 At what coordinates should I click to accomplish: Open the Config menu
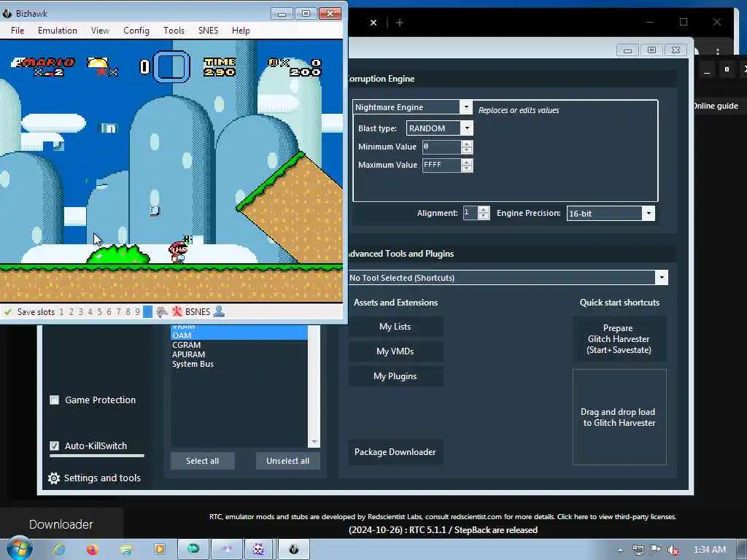(x=136, y=31)
